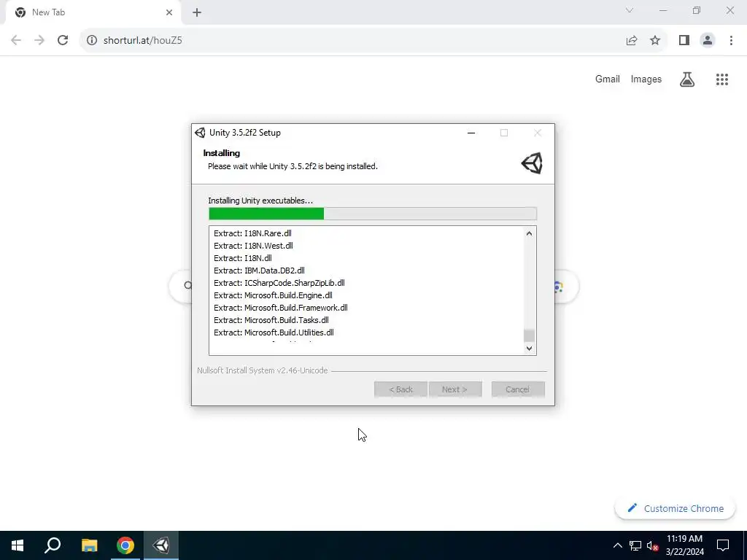The height and width of the screenshot is (560, 747).
Task: Click the muted volume tray icon
Action: [x=653, y=545]
